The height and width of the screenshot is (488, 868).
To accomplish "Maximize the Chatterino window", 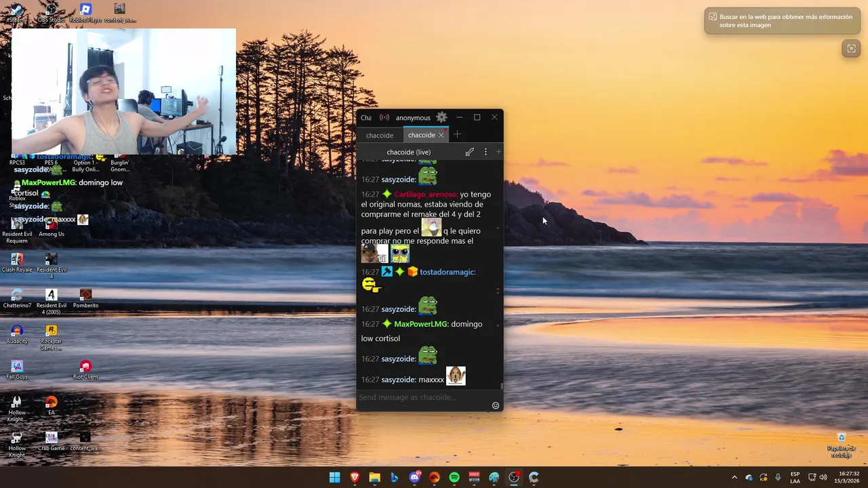I will [477, 117].
